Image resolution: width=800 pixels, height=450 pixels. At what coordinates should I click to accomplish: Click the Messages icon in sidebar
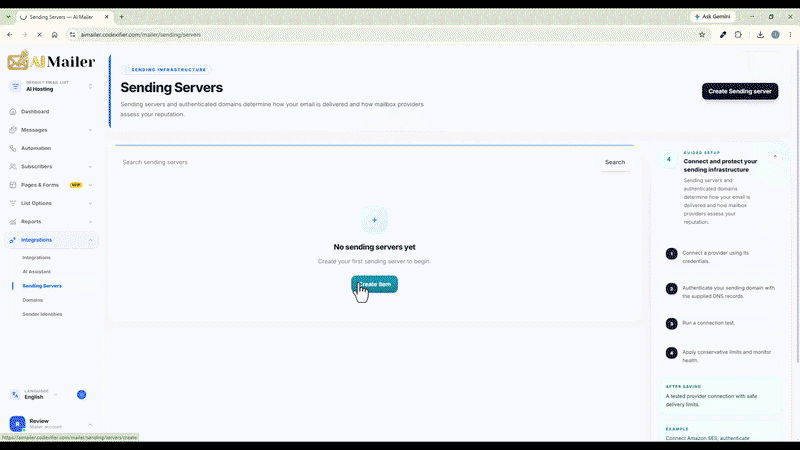13,130
